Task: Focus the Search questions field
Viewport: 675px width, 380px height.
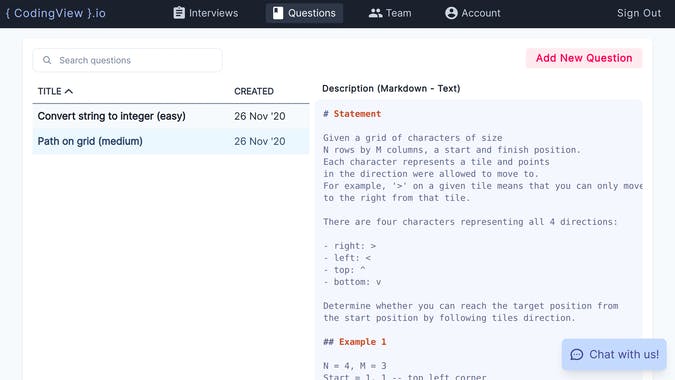Action: point(127,60)
